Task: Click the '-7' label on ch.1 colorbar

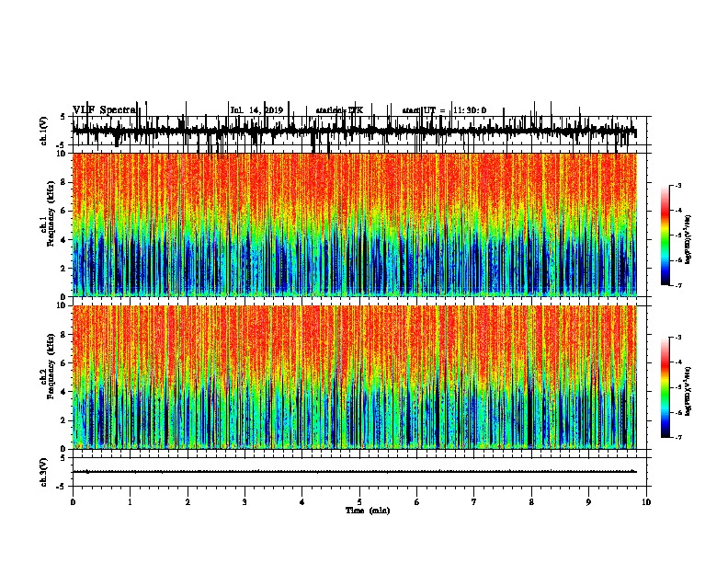Action: 678,285
